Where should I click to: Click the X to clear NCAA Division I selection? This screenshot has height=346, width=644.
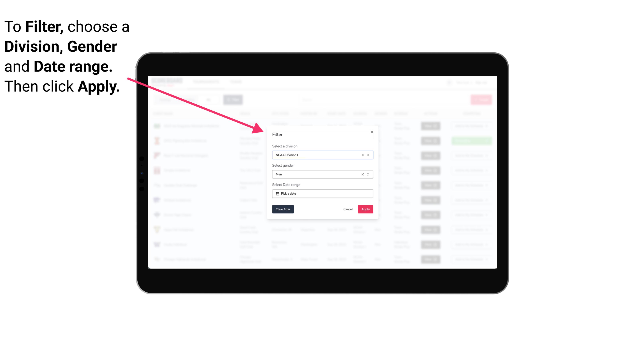[x=362, y=155]
